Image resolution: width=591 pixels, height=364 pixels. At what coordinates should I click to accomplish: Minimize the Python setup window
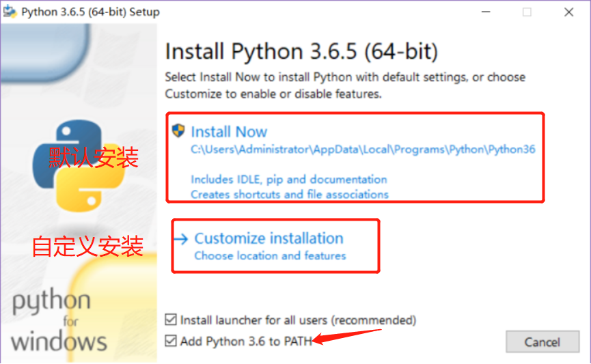485,12
